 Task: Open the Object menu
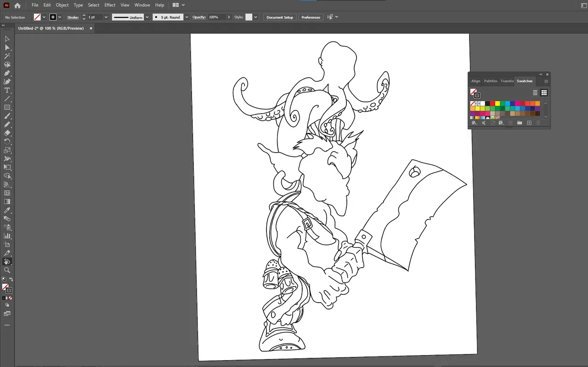(62, 5)
